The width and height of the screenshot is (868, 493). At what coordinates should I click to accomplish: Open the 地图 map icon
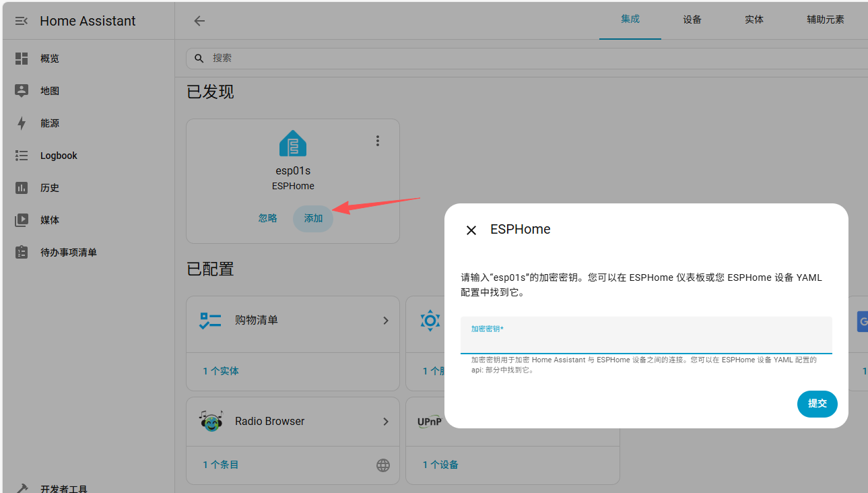tap(22, 91)
